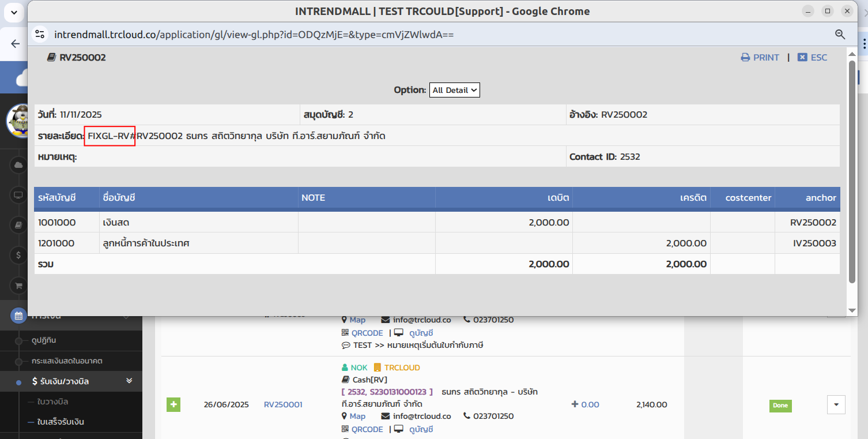This screenshot has height=439, width=868.
Task: Select the dollar sign icon in sidebar
Action: pos(18,255)
